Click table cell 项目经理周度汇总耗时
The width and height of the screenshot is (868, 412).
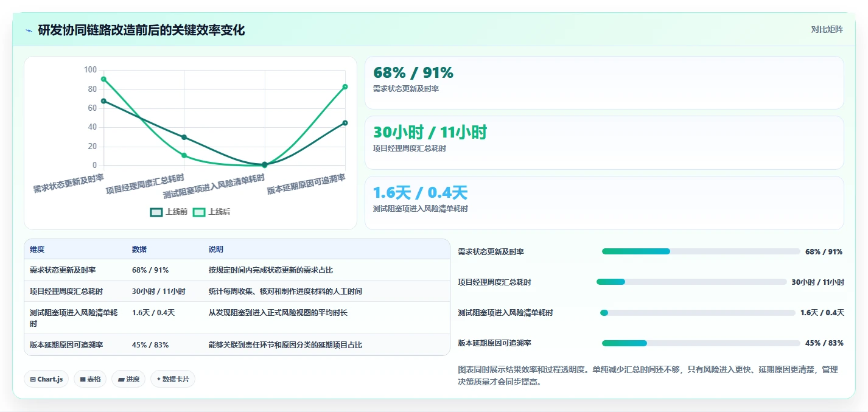(66, 292)
